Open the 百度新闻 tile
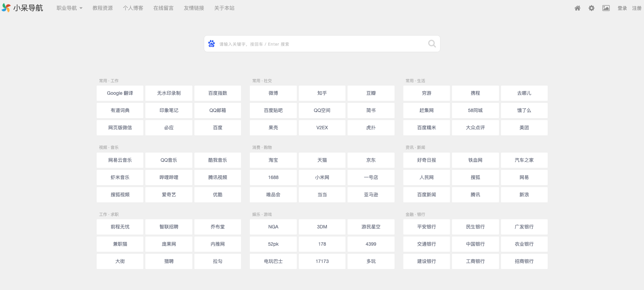 tap(427, 195)
